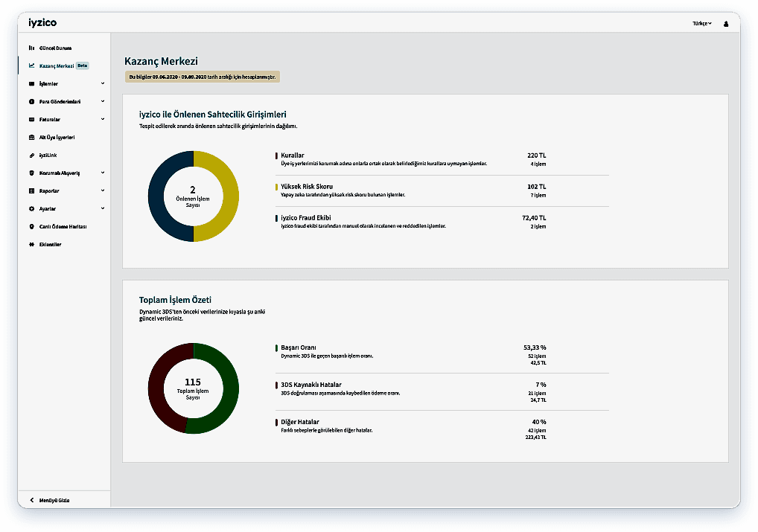Click the iyzico Fraud Ekibi color marker

(x=276, y=218)
